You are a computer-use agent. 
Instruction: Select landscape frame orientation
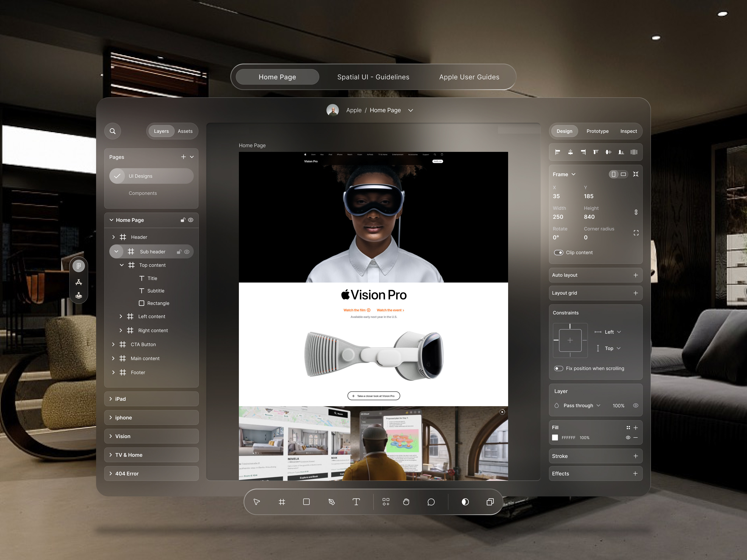623,174
